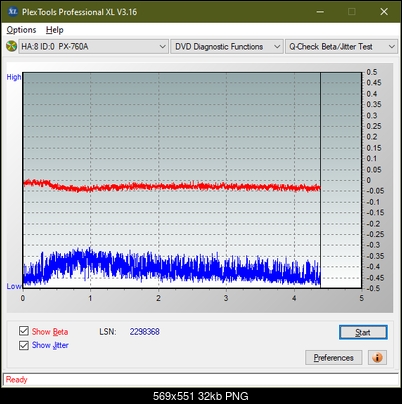Click the blue Jitter trace in graph

coord(173,268)
